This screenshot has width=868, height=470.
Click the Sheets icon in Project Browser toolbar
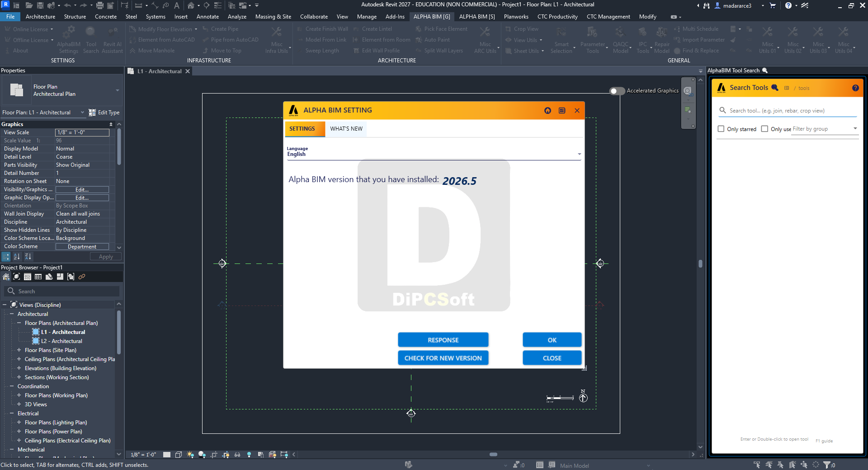point(49,277)
